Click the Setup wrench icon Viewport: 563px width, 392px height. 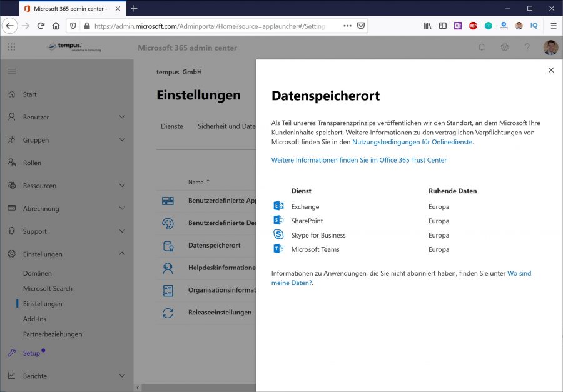point(11,353)
